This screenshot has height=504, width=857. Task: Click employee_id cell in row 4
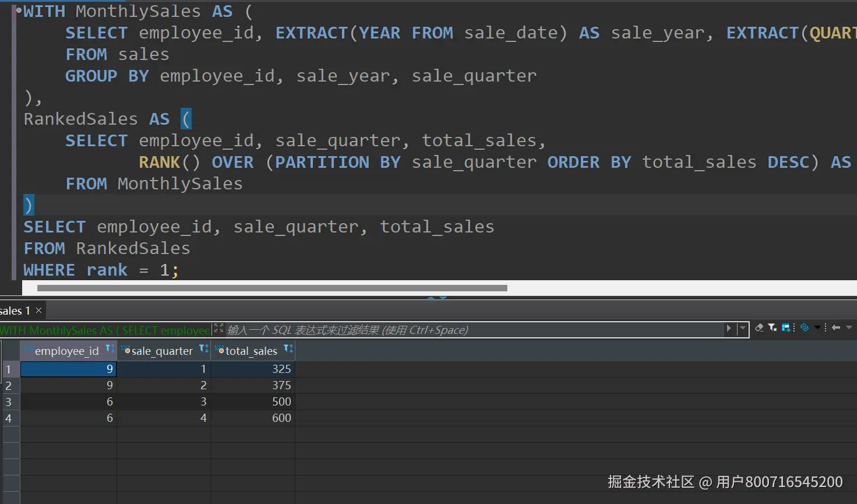[69, 418]
